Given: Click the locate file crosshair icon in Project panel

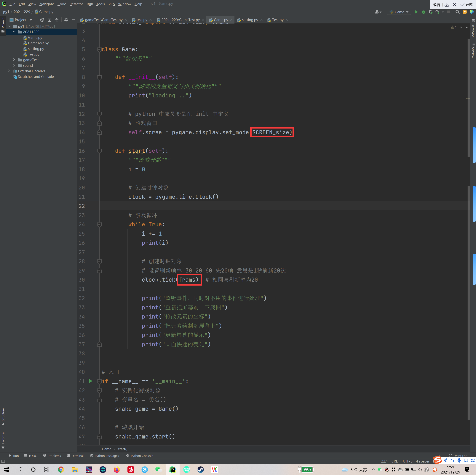Looking at the screenshot, I should tap(42, 20).
